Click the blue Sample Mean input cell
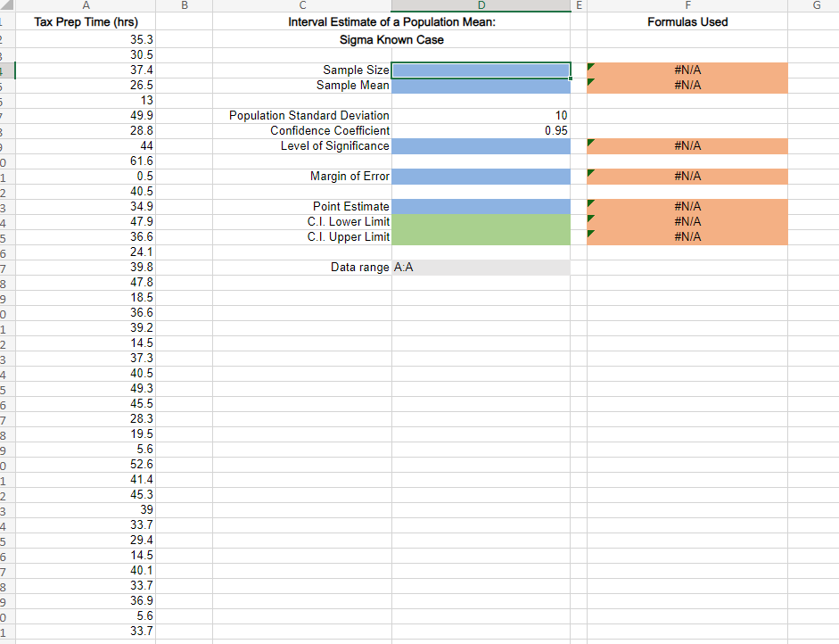 [481, 84]
